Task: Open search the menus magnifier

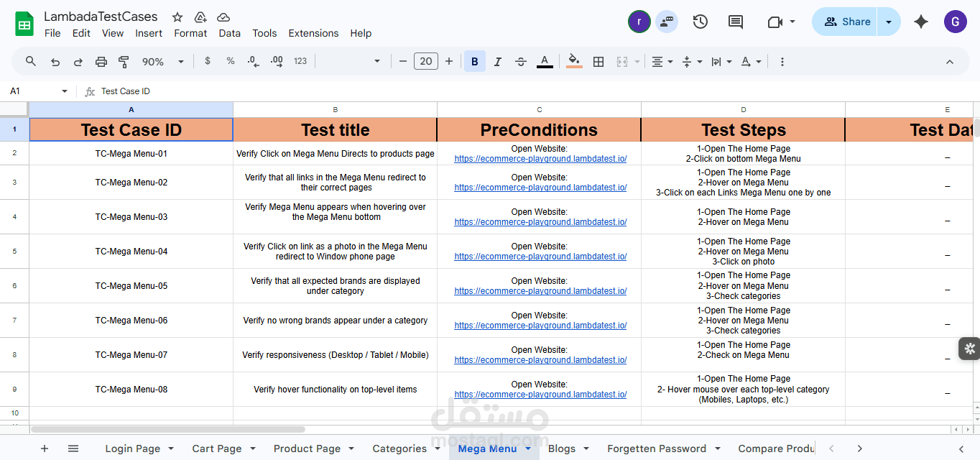Action: [x=31, y=62]
